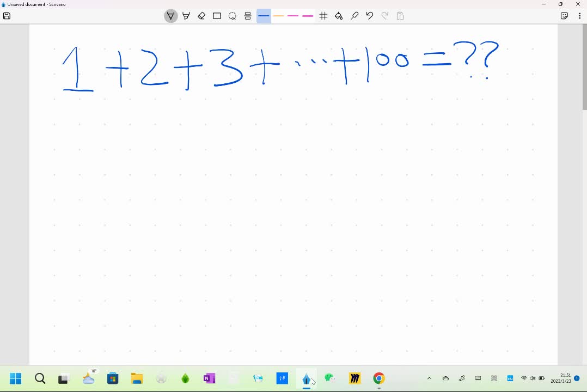Choose the blue pen stroke preset

264,16
